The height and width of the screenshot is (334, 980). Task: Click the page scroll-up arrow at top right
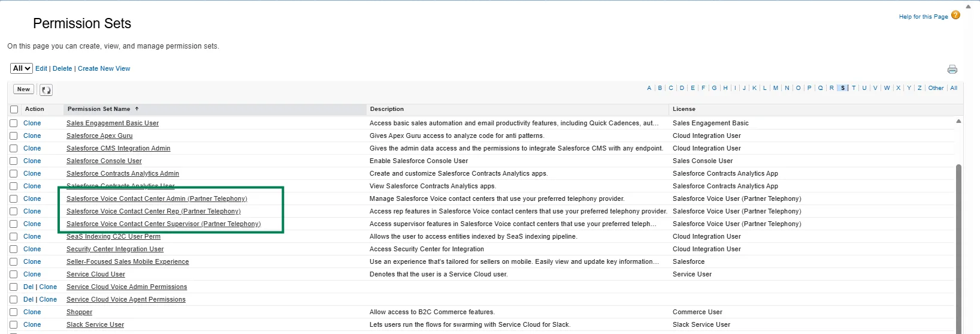tap(969, 7)
